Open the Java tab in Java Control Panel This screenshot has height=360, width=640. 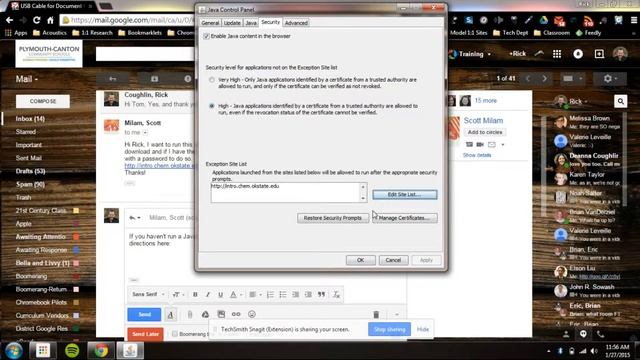[x=251, y=23]
